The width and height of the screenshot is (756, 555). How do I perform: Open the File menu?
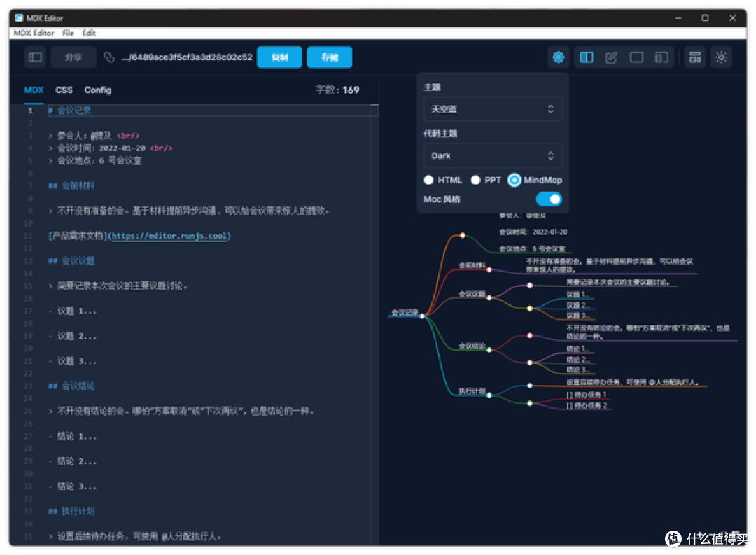[x=68, y=33]
